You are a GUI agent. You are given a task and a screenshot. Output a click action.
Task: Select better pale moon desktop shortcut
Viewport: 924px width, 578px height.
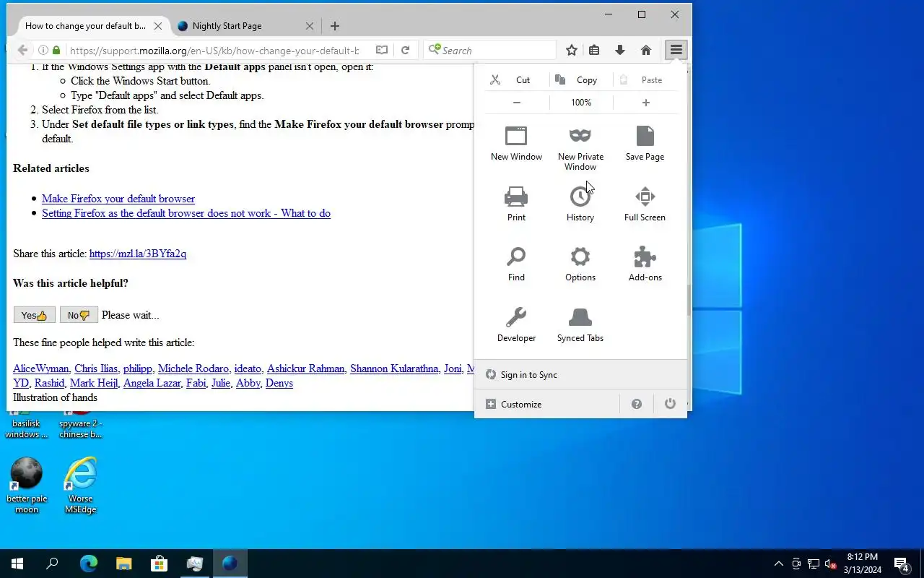(x=27, y=485)
